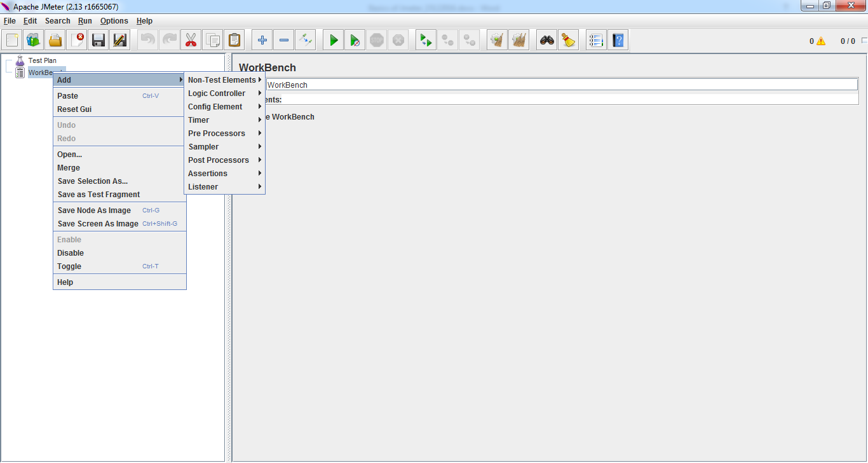
Task: Expand Pre Processors submenu
Action: [224, 134]
